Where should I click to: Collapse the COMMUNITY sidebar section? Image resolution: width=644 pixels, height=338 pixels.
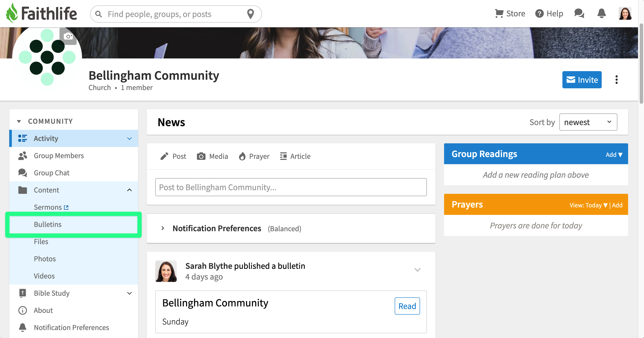pos(19,121)
